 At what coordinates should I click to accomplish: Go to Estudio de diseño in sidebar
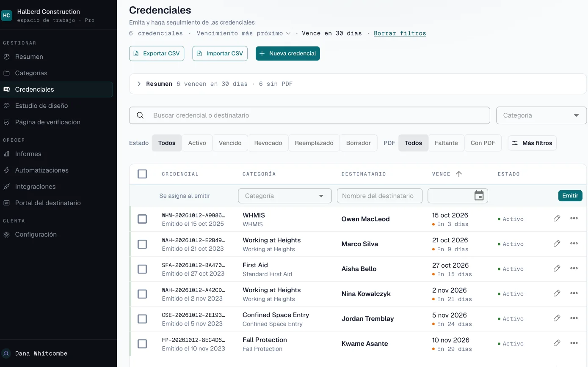coord(56,106)
